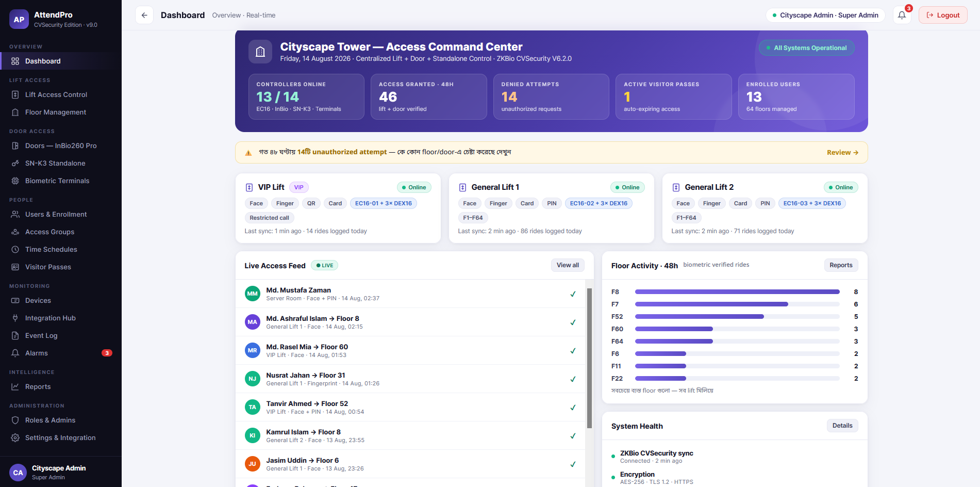Click Restricted call tag on VIP Lift
Image resolution: width=980 pixels, height=487 pixels.
(x=269, y=218)
